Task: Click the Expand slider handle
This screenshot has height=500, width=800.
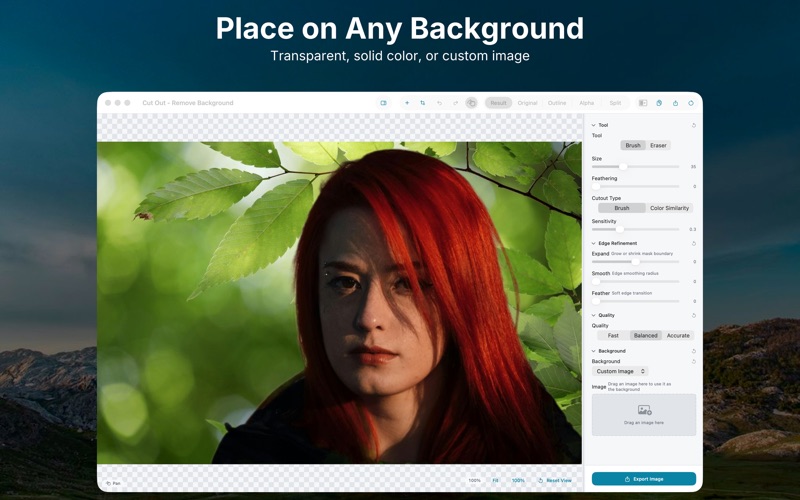Action: tap(635, 262)
